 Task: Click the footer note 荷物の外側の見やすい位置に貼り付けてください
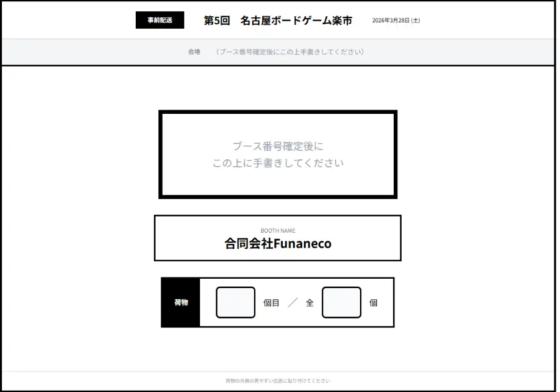click(x=278, y=381)
